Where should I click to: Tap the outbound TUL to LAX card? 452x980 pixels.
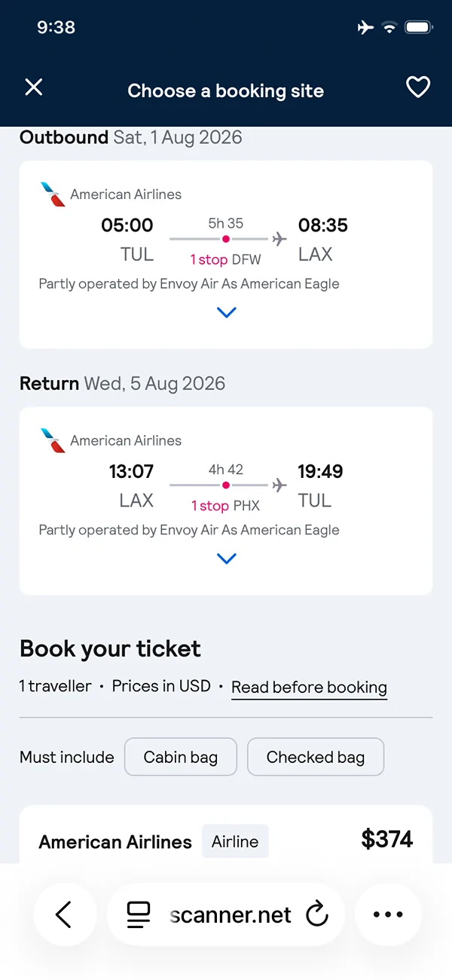click(226, 255)
